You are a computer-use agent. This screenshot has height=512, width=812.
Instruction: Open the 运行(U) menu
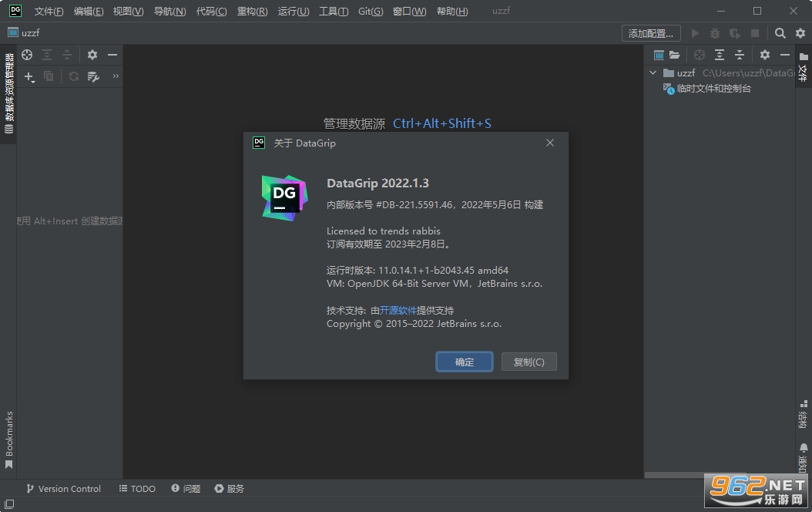[293, 11]
